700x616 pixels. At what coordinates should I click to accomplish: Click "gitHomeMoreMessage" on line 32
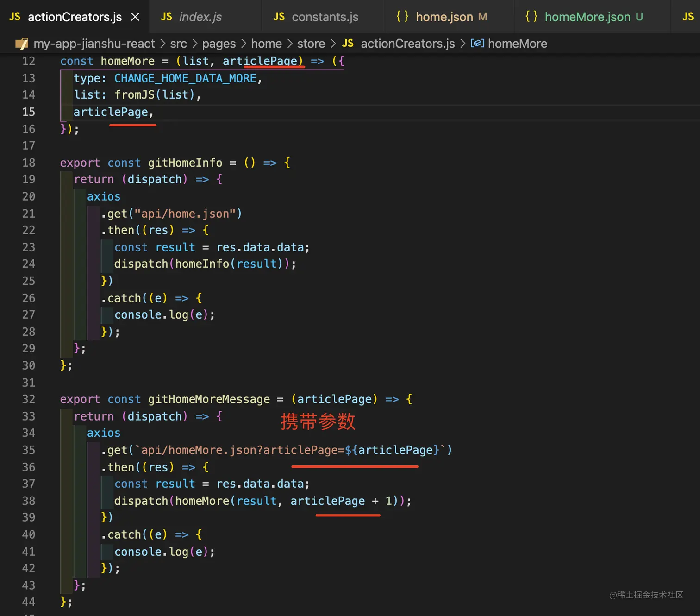[209, 399]
